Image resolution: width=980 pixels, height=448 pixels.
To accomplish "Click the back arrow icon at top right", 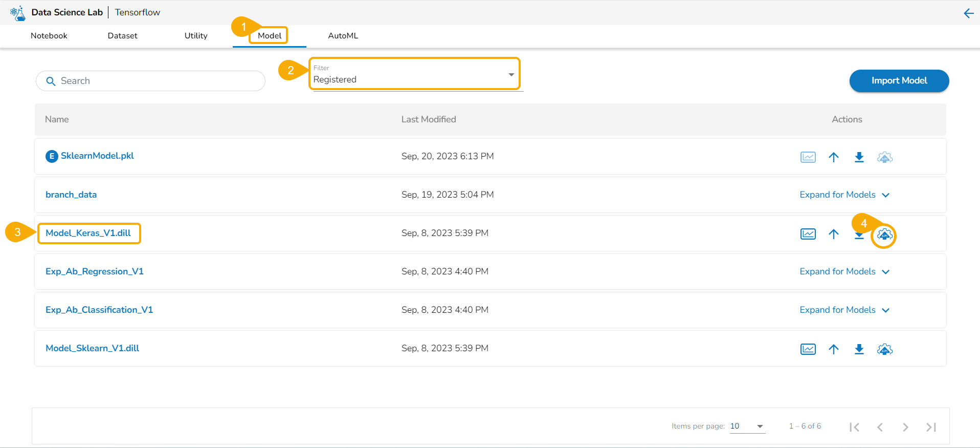I will click(968, 13).
